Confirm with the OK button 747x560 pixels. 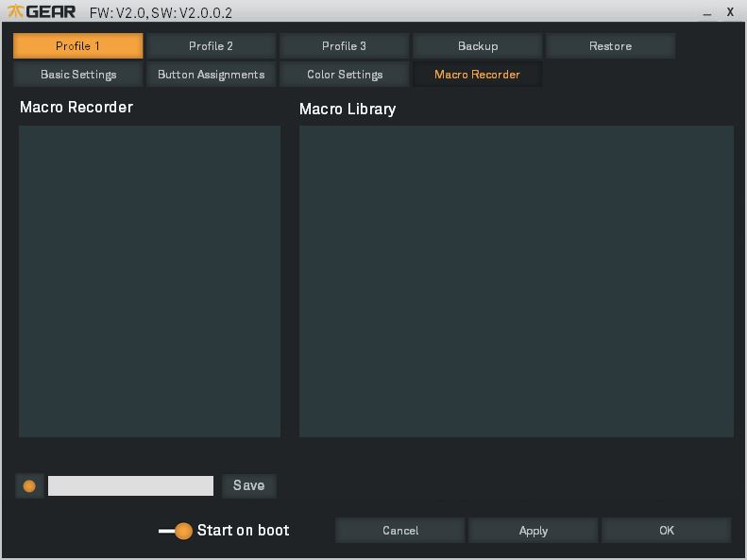pos(667,531)
